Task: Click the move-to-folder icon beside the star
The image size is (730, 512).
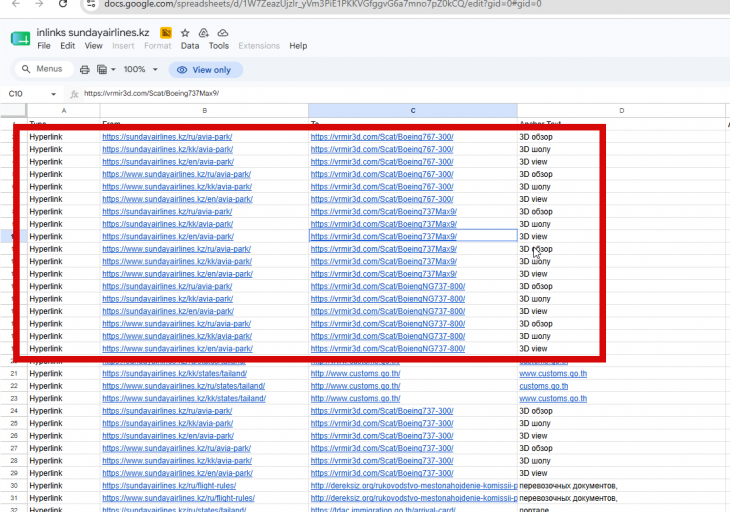Action: coord(203,33)
